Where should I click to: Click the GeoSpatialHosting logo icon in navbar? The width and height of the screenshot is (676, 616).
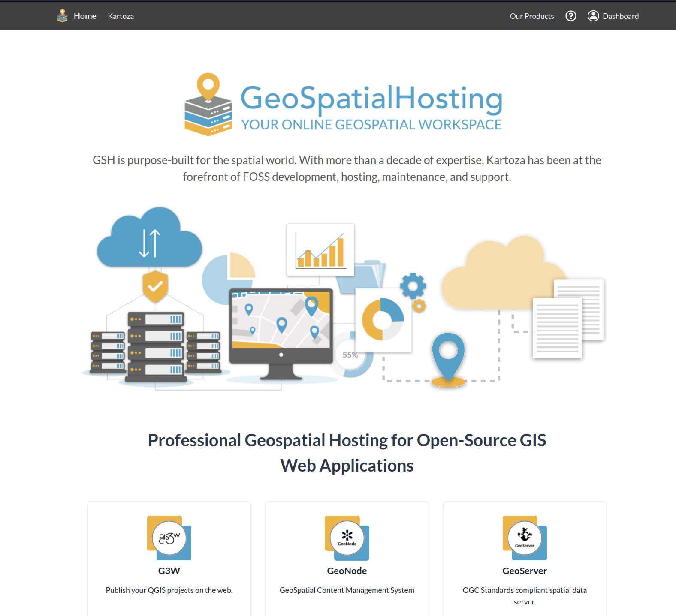[x=63, y=16]
